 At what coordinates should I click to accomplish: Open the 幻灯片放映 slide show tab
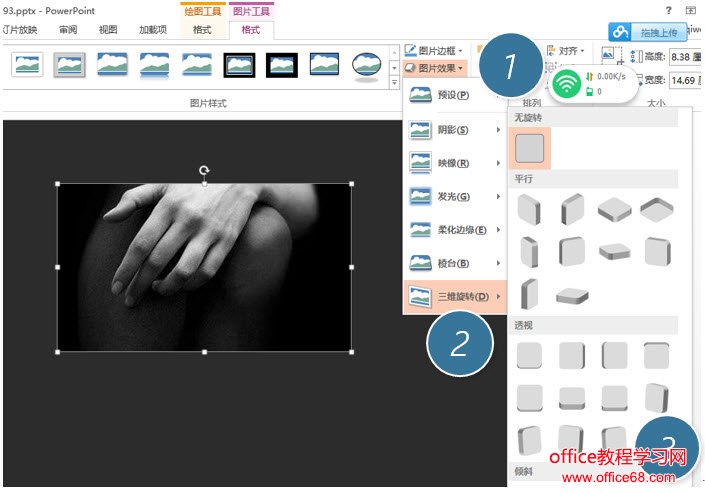(20, 30)
